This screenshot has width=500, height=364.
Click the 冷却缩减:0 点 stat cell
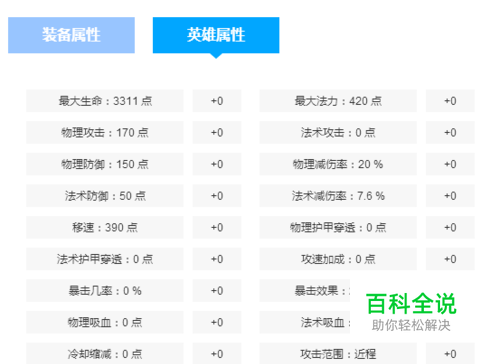(105, 353)
